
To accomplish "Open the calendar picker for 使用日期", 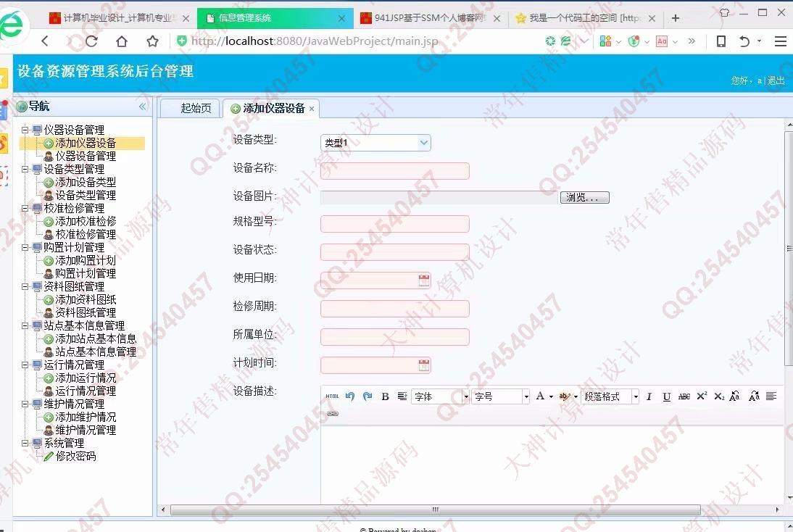I will 424,280.
